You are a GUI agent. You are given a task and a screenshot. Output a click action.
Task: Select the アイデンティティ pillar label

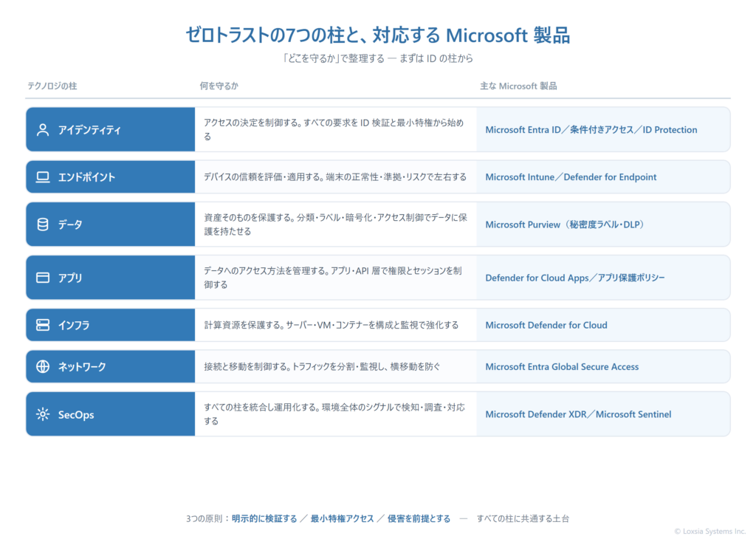point(89,130)
